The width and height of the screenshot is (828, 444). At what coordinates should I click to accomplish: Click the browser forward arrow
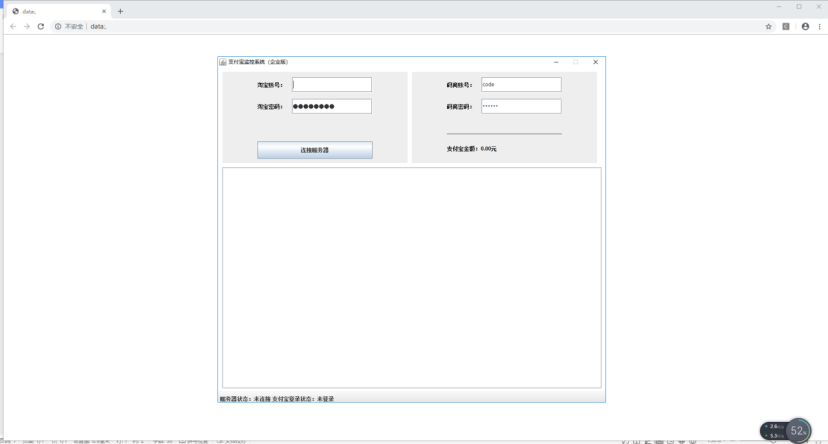point(27,26)
